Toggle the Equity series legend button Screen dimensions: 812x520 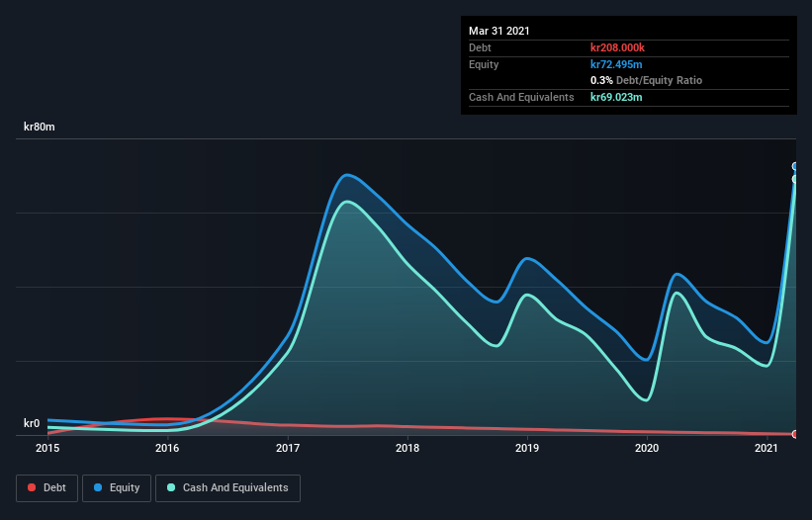coord(117,488)
